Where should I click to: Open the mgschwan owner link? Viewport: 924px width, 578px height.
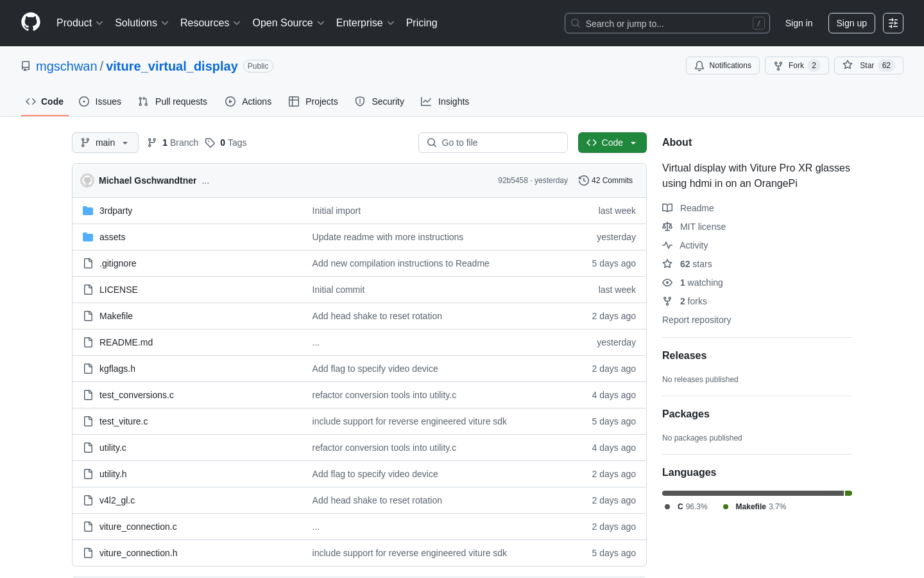coord(67,66)
